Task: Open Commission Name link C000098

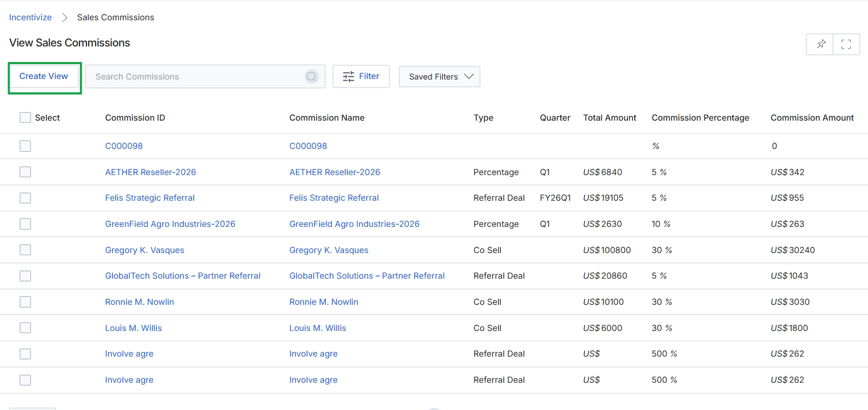Action: click(x=308, y=146)
